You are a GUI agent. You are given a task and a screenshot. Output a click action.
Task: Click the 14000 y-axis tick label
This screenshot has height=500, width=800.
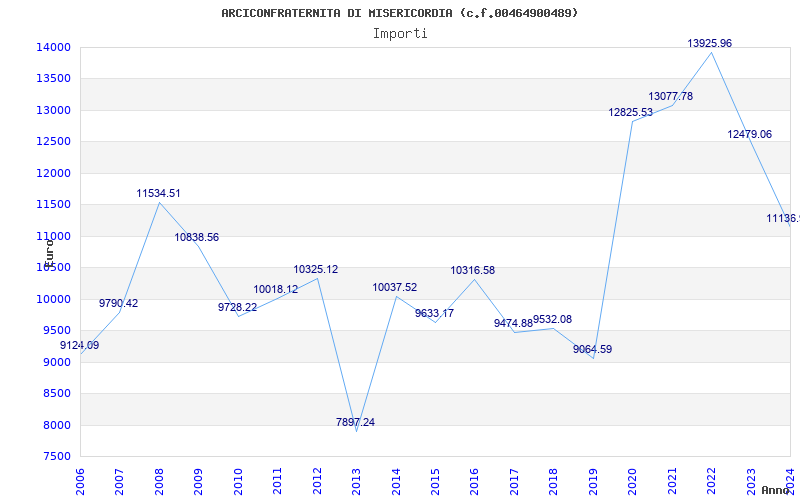point(53,47)
